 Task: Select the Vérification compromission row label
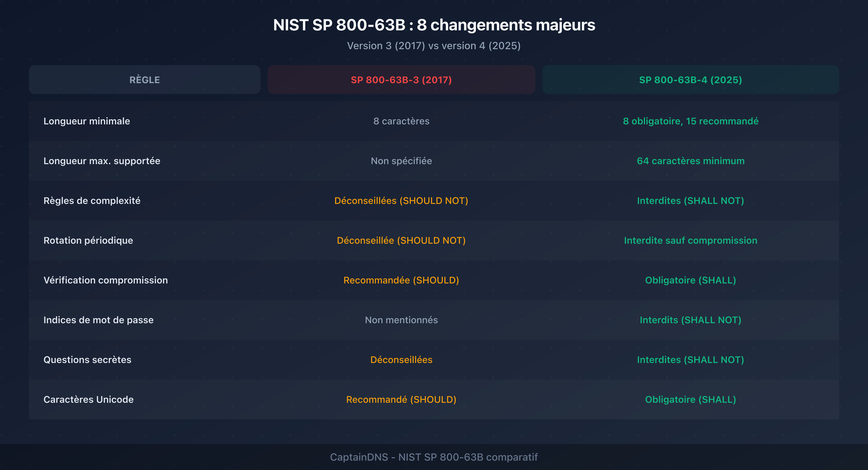[x=105, y=280]
